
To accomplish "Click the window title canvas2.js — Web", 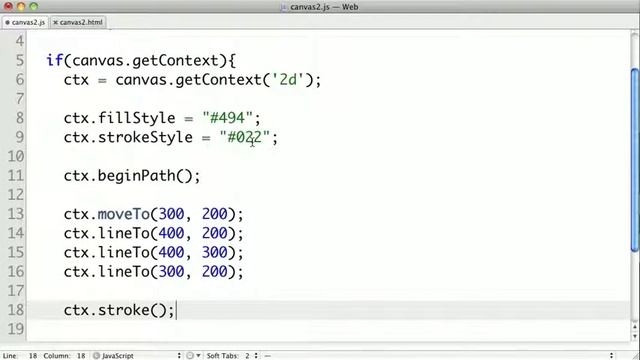I will [x=324, y=7].
